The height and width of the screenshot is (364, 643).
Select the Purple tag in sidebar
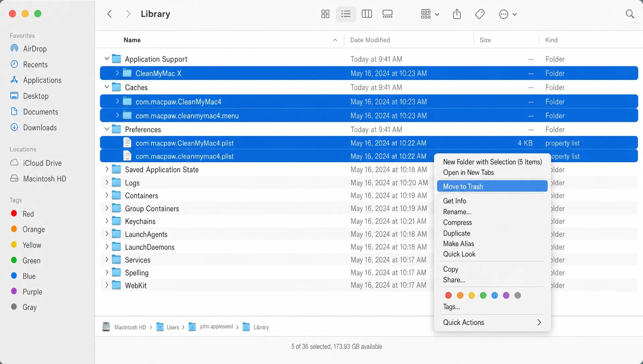pos(26,292)
